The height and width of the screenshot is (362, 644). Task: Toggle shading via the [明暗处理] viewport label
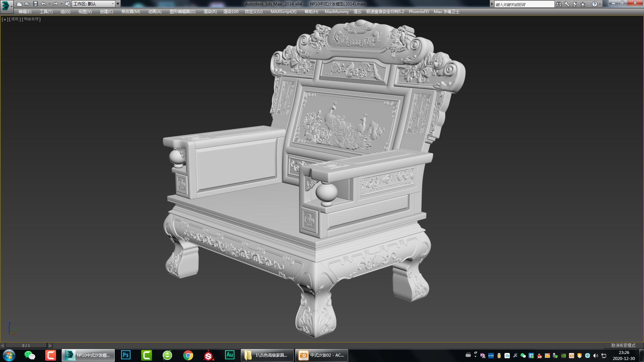pyautogui.click(x=31, y=19)
